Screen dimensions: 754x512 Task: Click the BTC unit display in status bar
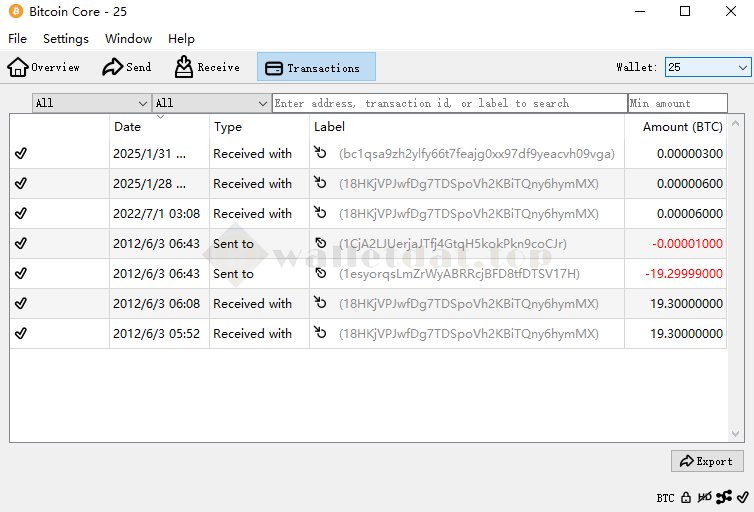pos(665,497)
